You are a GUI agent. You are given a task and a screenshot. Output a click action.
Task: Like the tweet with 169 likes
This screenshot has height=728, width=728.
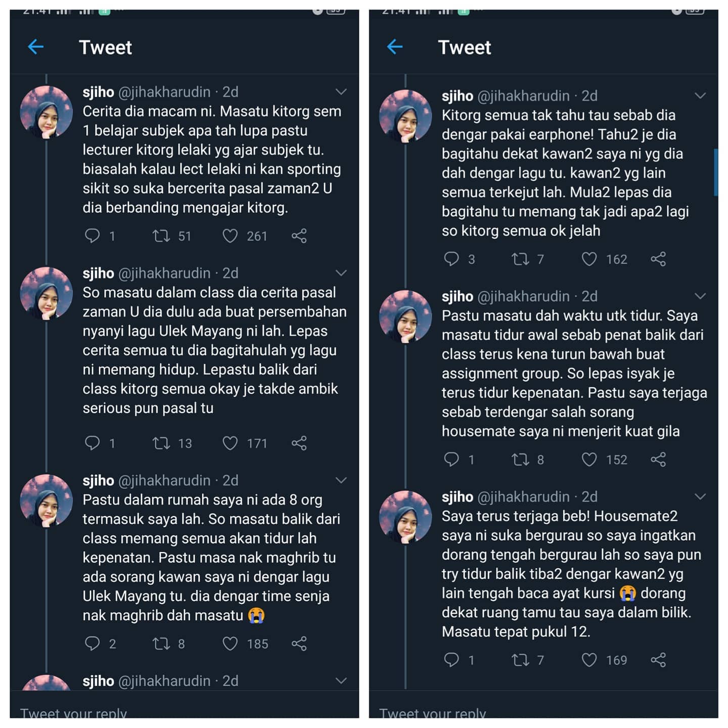pos(589,660)
